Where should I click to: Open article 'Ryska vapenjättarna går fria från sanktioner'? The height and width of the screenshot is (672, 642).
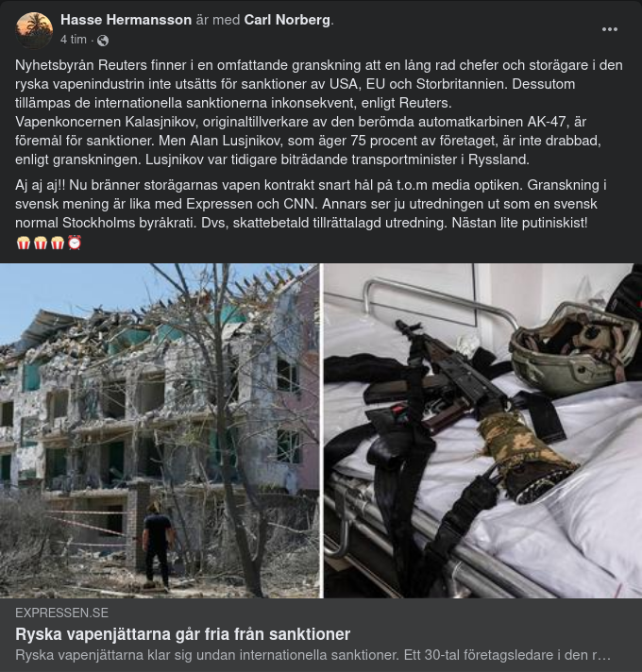(x=183, y=634)
